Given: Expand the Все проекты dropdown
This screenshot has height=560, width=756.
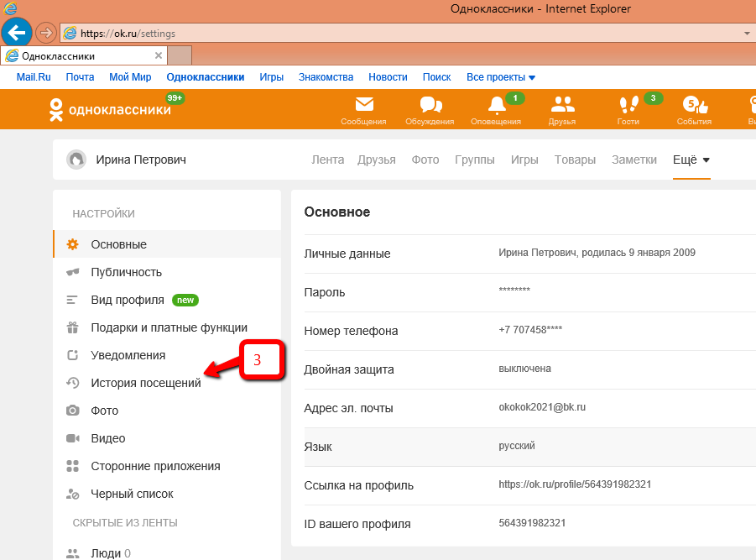Looking at the screenshot, I should pyautogui.click(x=501, y=77).
